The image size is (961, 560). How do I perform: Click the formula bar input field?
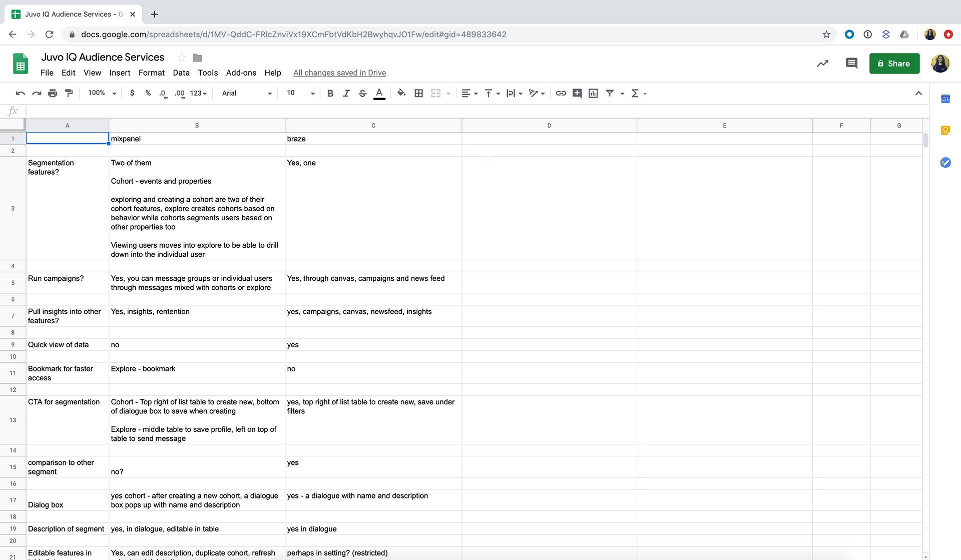tap(450, 111)
